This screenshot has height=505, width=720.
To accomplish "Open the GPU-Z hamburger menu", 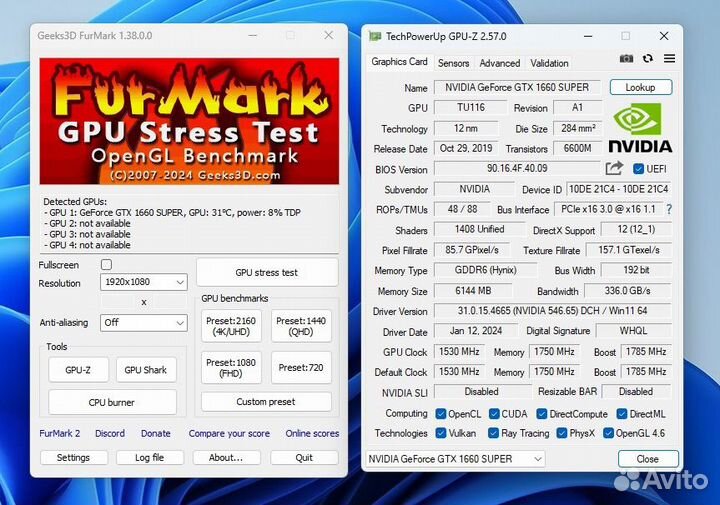I will [x=669, y=59].
